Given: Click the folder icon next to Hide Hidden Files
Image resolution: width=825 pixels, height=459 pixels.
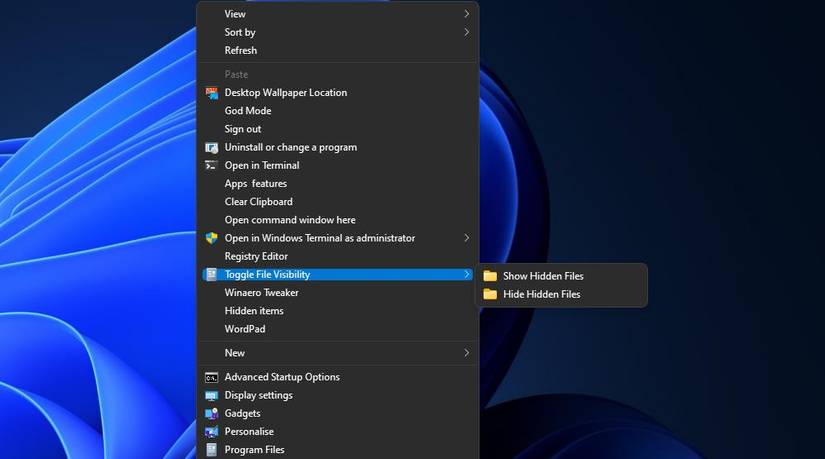Looking at the screenshot, I should 490,294.
